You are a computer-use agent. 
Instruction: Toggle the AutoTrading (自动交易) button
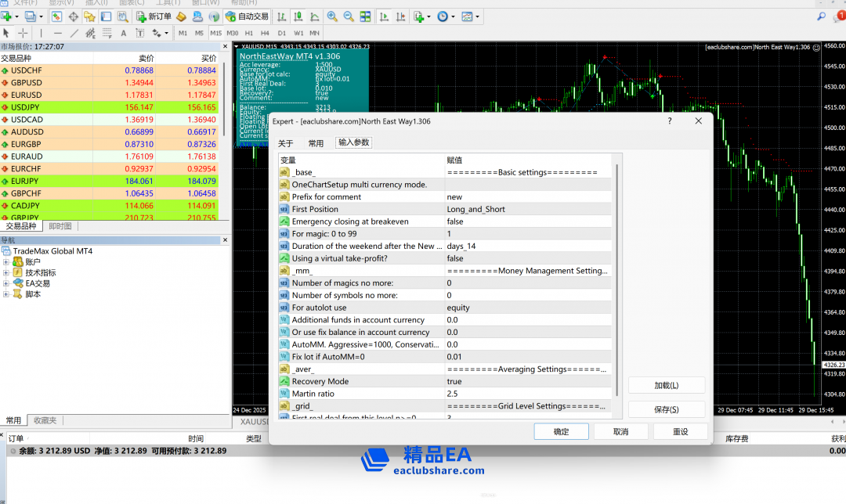pos(245,16)
